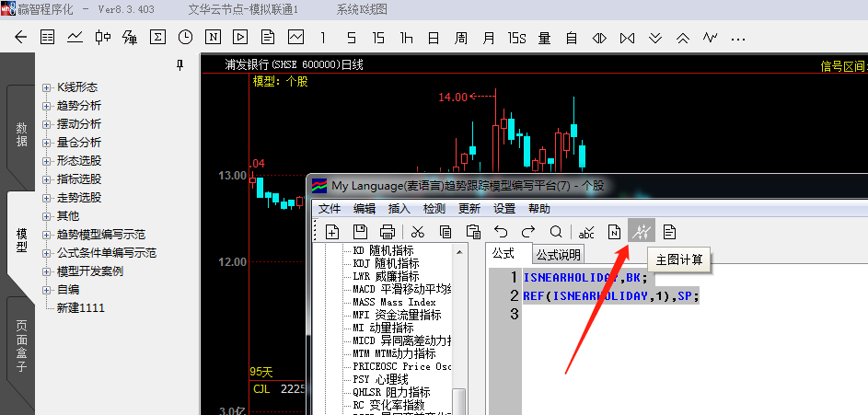Viewport: 868px width, 415px height.
Task: Click the clock icon in top toolbar
Action: click(x=185, y=38)
